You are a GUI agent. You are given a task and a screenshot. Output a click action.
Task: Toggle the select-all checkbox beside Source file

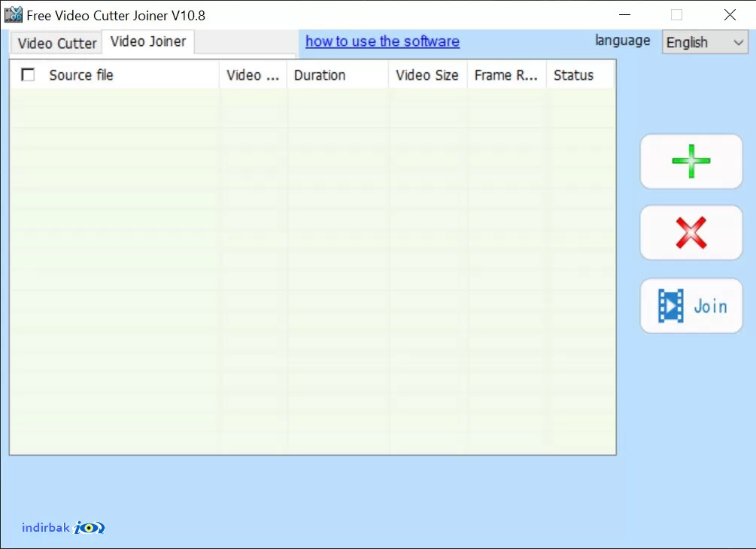pos(28,74)
